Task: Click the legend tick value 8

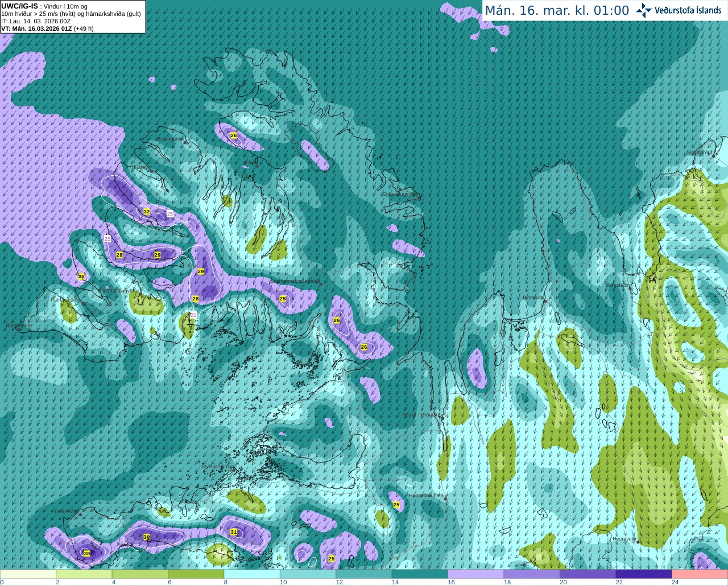Action: click(x=226, y=582)
